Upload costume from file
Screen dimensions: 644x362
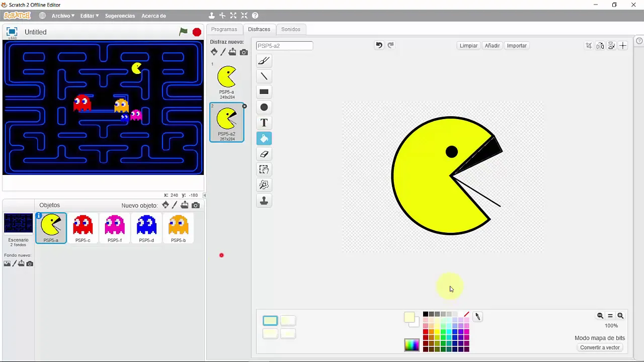click(232, 52)
